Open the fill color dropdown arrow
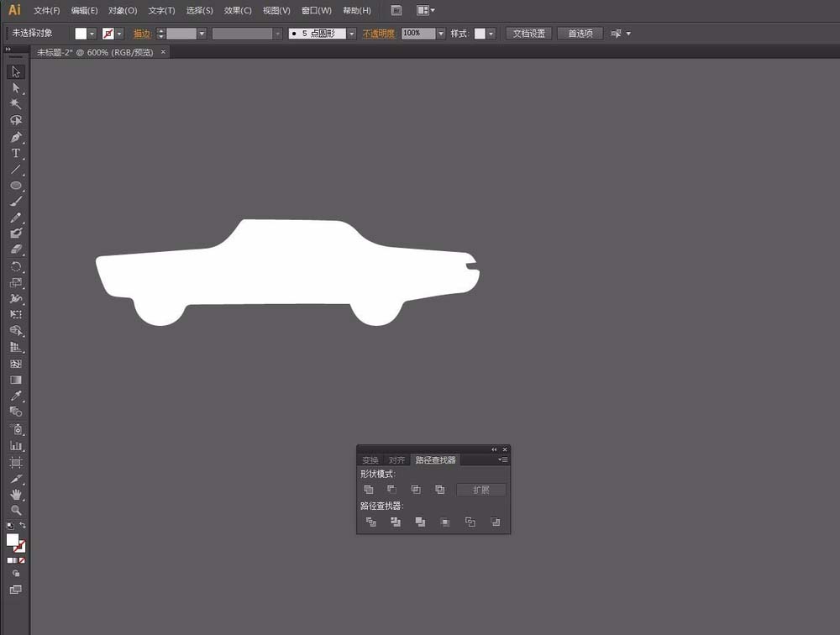 coord(92,34)
